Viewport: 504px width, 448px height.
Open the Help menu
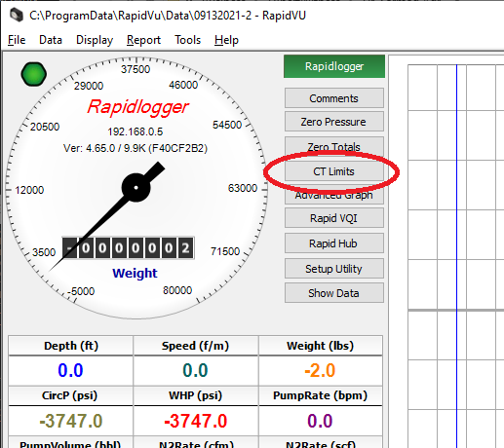(x=226, y=40)
